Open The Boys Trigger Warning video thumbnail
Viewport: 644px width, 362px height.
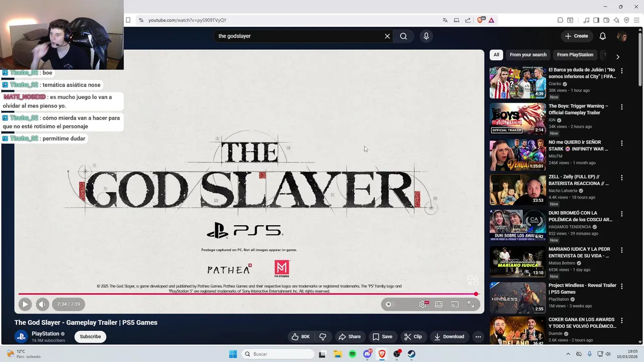(x=518, y=119)
